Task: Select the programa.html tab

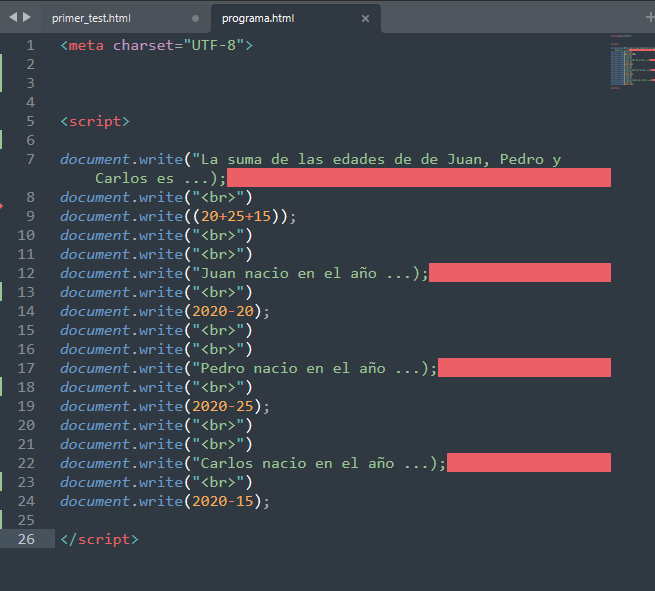Action: (258, 18)
